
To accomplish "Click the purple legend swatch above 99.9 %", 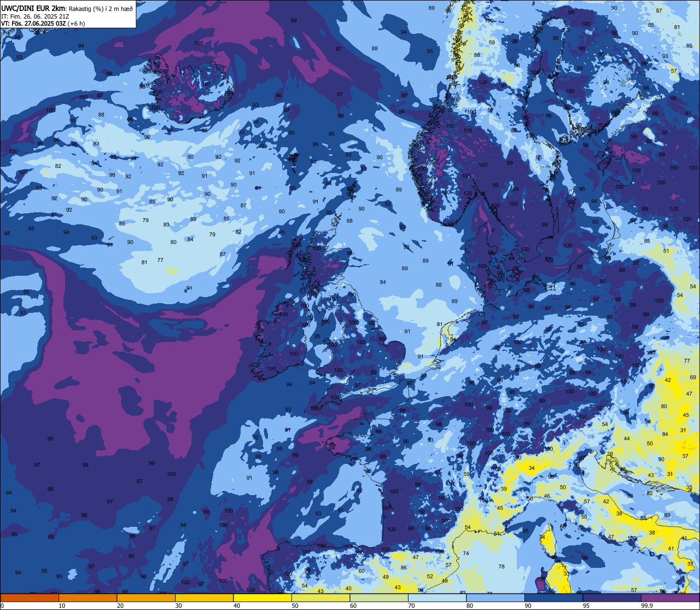I will point(670,598).
